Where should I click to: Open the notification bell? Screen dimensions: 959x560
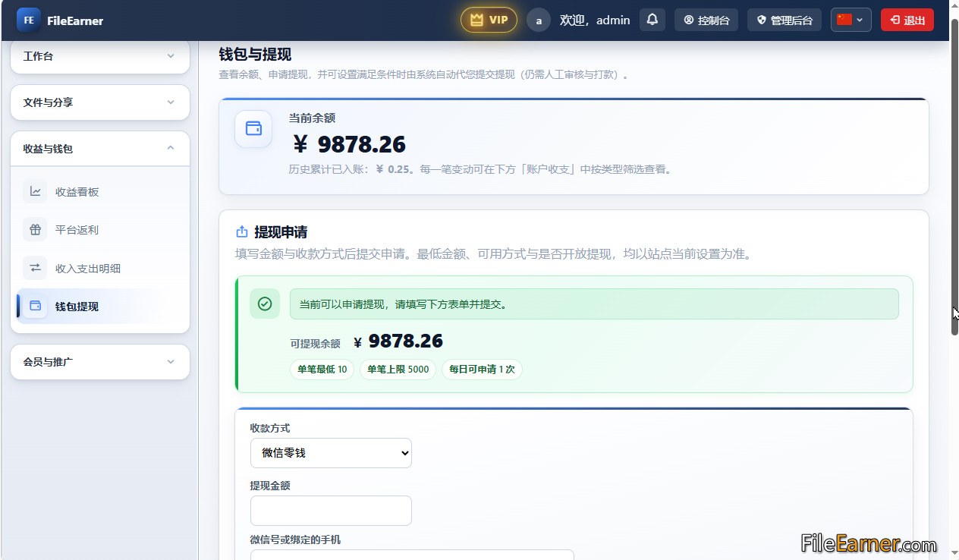[652, 20]
